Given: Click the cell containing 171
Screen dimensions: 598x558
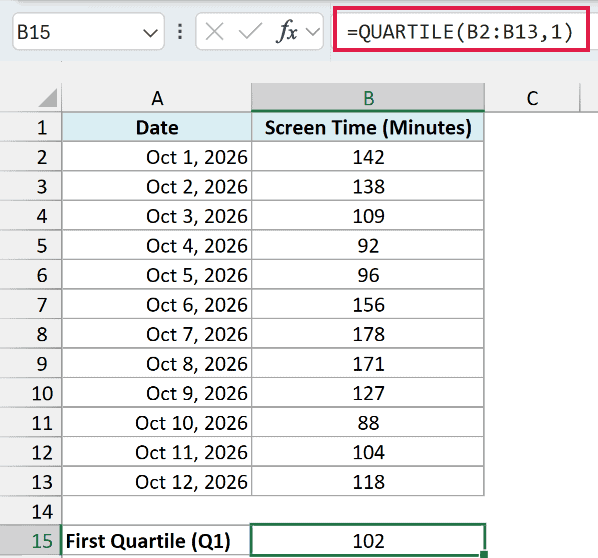Looking at the screenshot, I should click(368, 363).
